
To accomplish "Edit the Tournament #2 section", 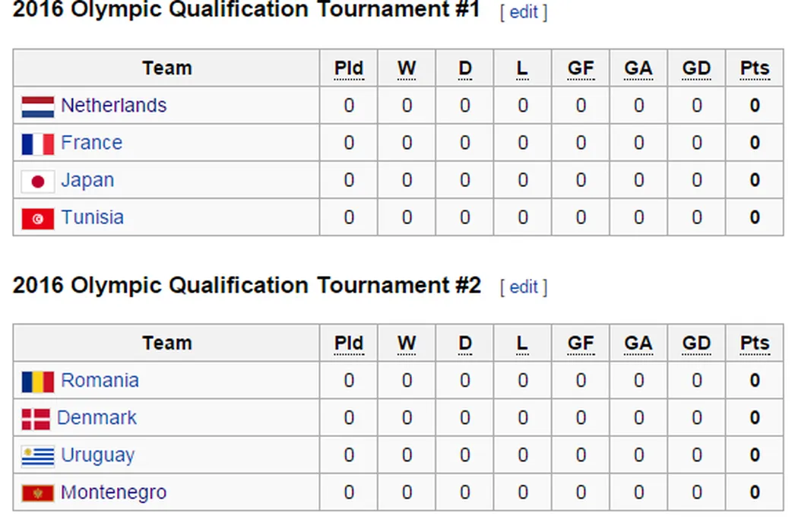I will pyautogui.click(x=524, y=287).
